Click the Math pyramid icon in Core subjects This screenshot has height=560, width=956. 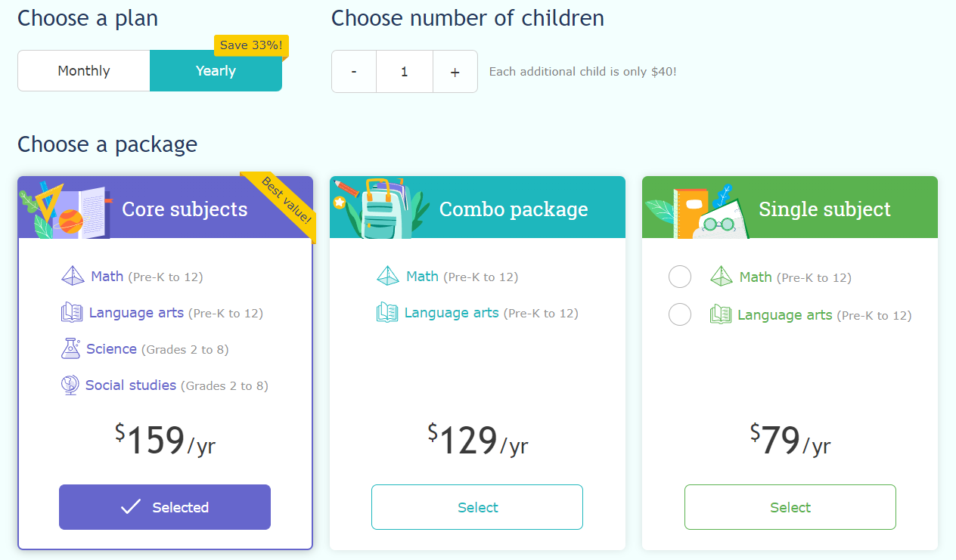click(73, 276)
